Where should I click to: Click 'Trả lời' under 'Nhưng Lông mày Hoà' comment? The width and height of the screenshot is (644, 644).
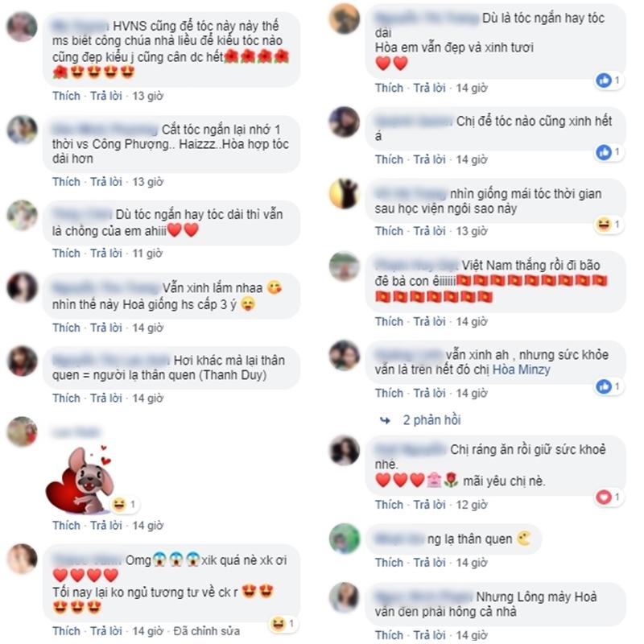click(429, 635)
